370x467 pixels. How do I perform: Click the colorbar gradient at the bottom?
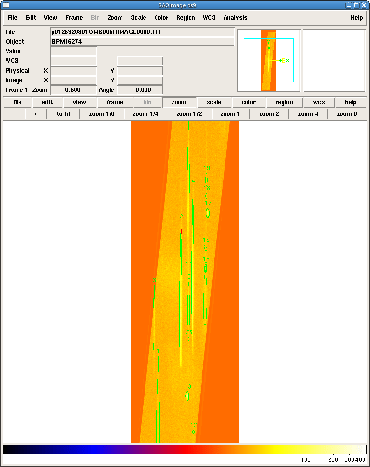tap(185, 450)
